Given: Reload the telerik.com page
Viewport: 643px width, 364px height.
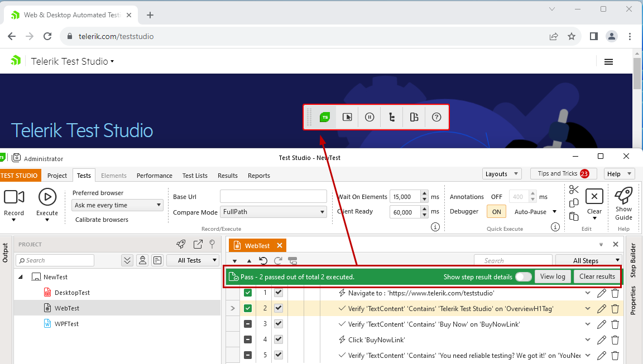Looking at the screenshot, I should 47,36.
